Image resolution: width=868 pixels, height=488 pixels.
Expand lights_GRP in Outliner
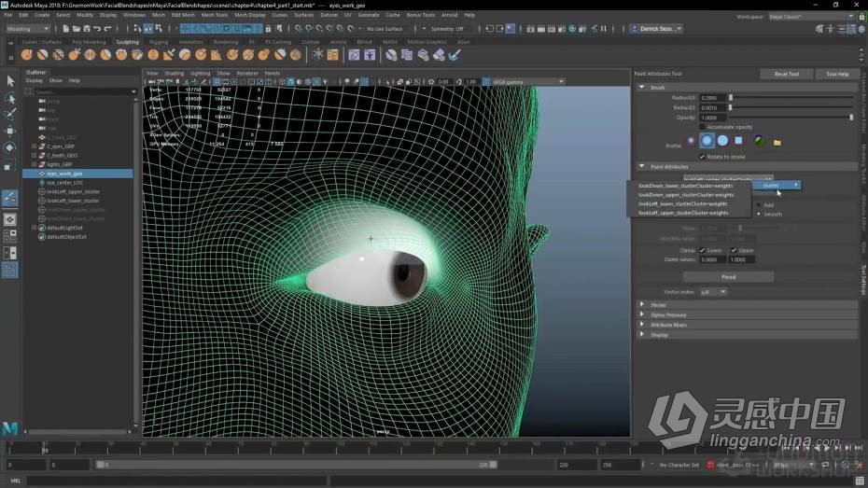[x=34, y=164]
